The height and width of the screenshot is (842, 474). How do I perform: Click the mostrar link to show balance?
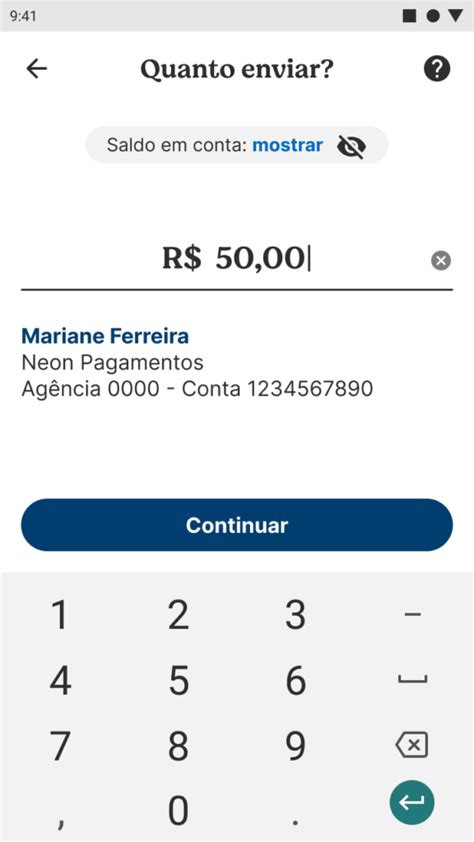[x=288, y=145]
